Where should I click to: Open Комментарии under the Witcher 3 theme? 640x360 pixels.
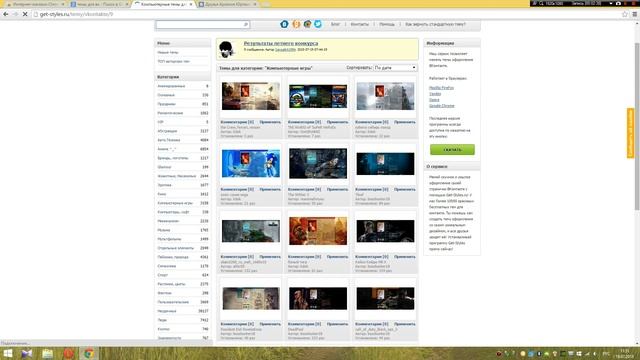tap(304, 189)
